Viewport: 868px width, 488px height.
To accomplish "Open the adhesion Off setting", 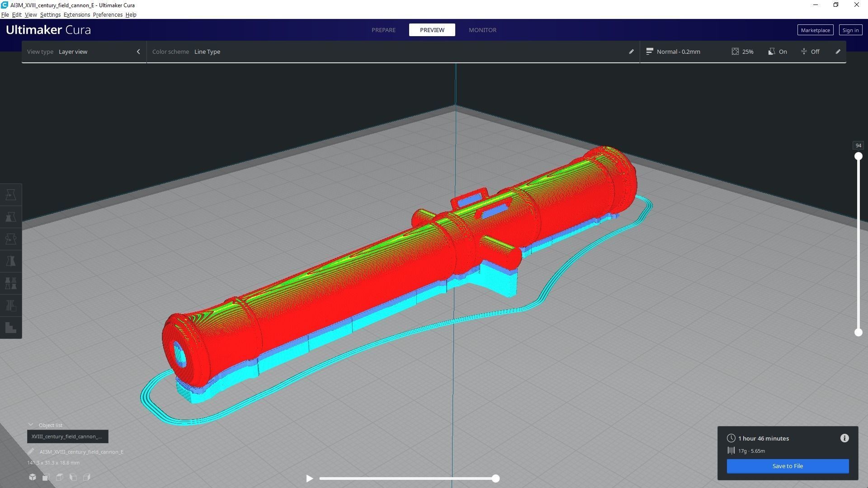I will (x=810, y=52).
